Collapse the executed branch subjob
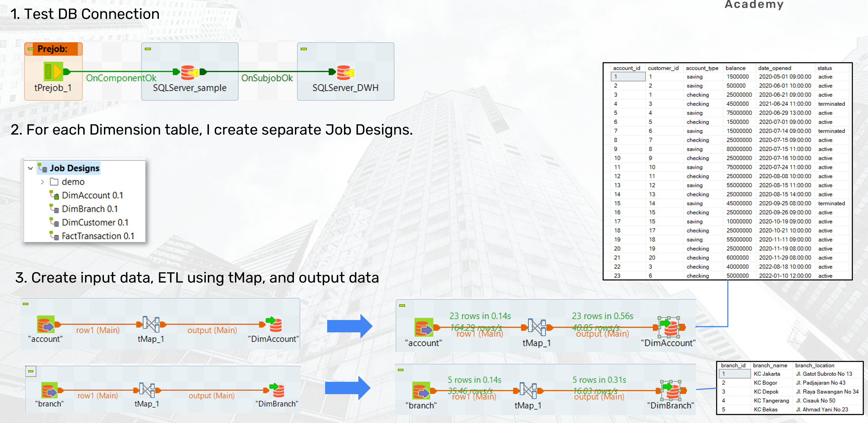 [x=401, y=370]
